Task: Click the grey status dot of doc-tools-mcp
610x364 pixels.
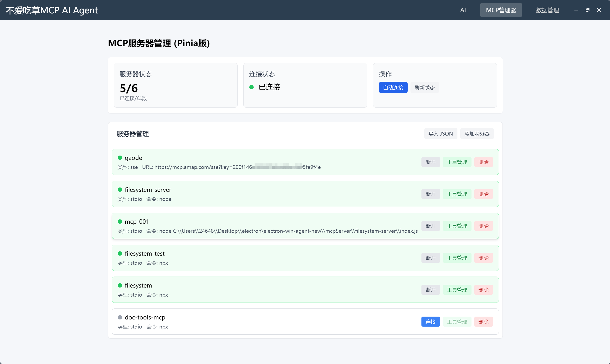Action: click(x=120, y=317)
